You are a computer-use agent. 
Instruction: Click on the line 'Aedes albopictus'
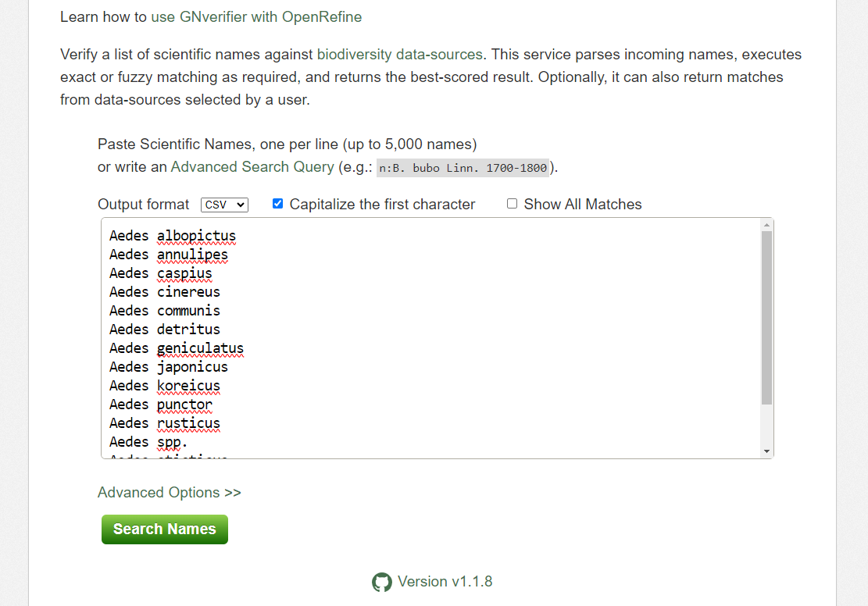(173, 236)
